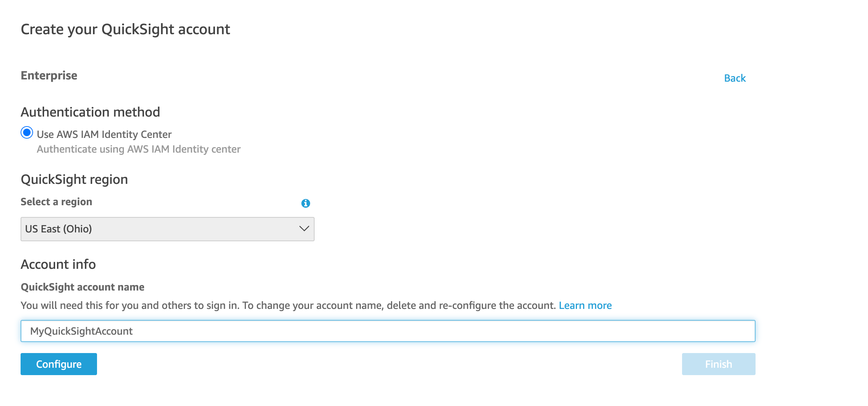The image size is (868, 406).
Task: Open the US East (Ohio) region dropdown
Action: click(168, 229)
